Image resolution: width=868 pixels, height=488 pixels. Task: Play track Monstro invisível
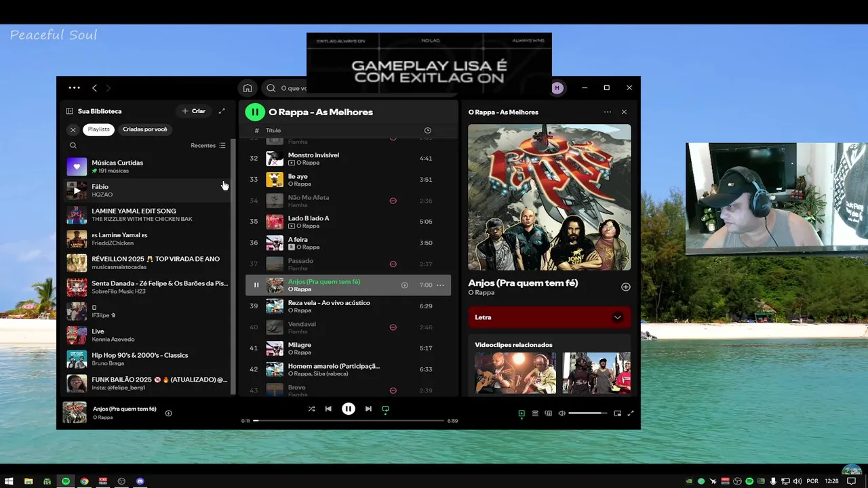click(x=348, y=159)
